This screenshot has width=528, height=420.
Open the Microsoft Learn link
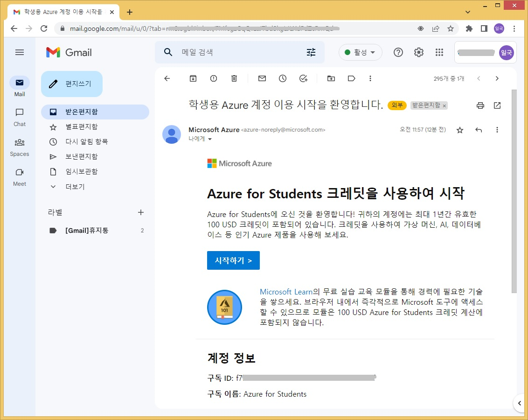[286, 292]
